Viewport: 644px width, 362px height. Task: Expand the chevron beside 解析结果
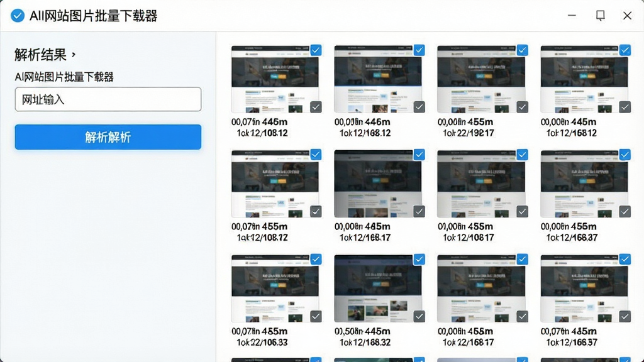click(x=74, y=54)
